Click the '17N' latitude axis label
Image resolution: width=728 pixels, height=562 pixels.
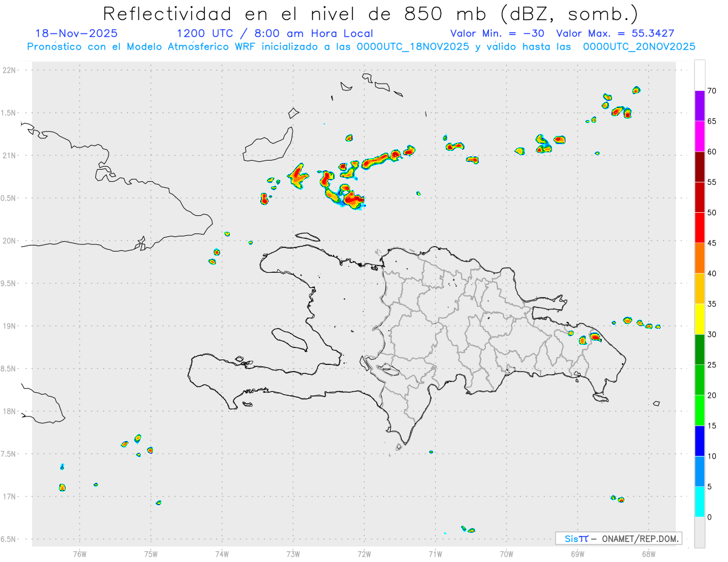pyautogui.click(x=10, y=497)
